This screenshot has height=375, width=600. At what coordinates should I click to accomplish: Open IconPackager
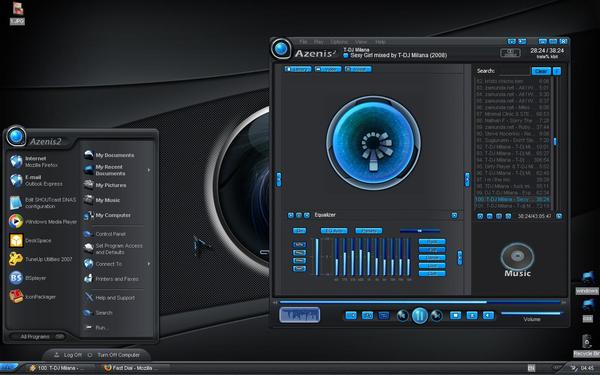[33, 297]
